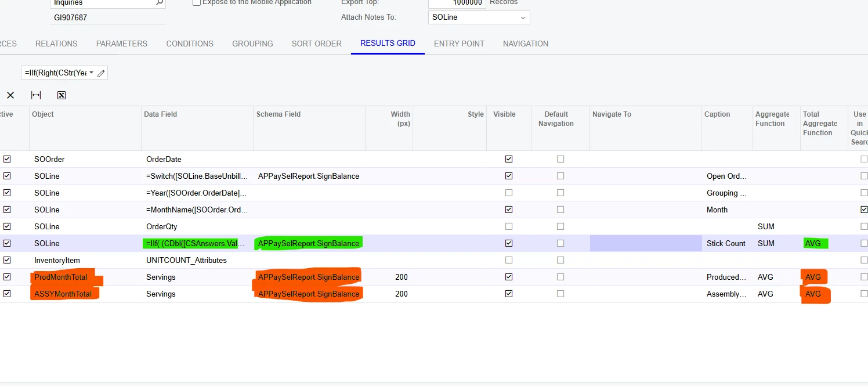Toggle Active checkbox for InventoryItem row
868x386 pixels.
(7, 260)
